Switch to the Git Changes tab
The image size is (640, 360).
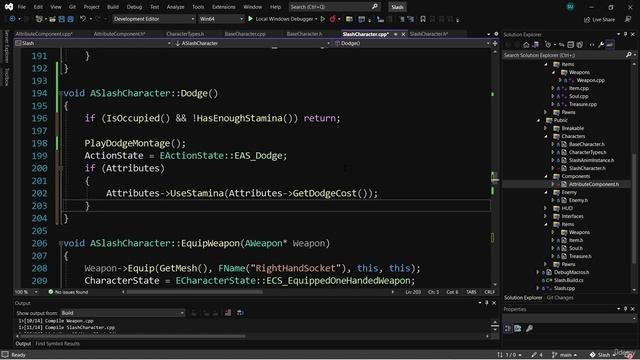coord(560,298)
